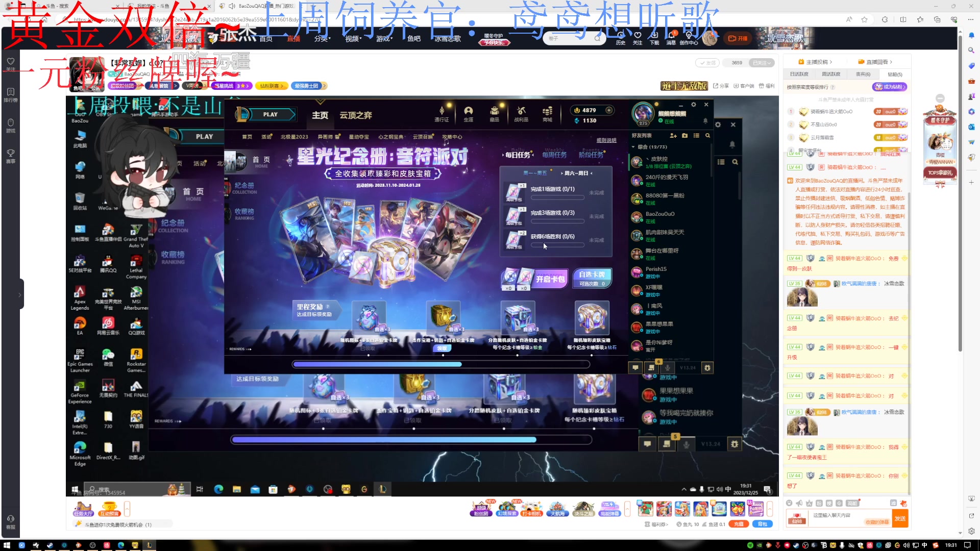Click the add friend icon in 好友列表
Viewport: 980px width, 551px height.
(673, 136)
